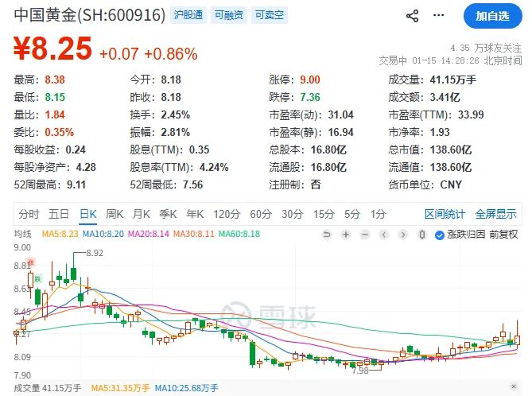The width and height of the screenshot is (532, 396).
Task: Toggle the 涨跌归因 checkbox
Action: [x=440, y=235]
